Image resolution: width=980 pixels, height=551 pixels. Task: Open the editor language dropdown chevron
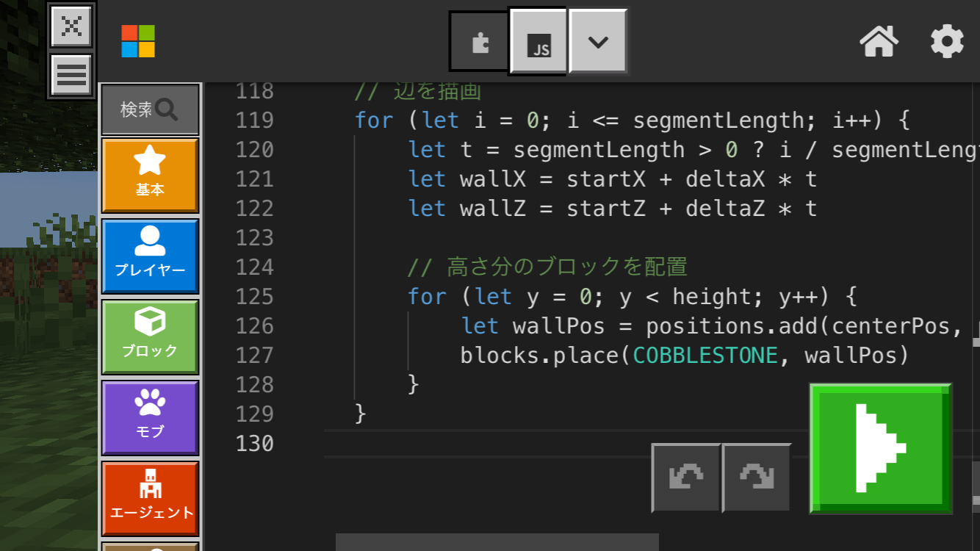pos(598,42)
